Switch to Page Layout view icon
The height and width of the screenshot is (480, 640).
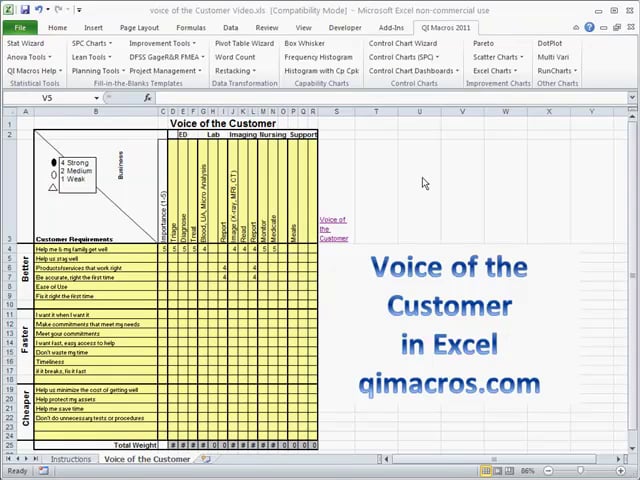tap(498, 471)
